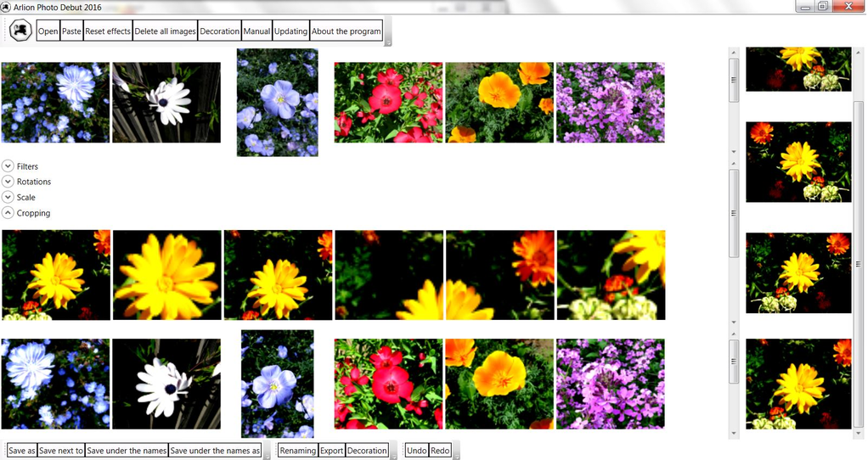Screen dimensions: 868x460
Task: Select the cropped purple flowers thumbnail in bottom row
Action: (x=611, y=384)
